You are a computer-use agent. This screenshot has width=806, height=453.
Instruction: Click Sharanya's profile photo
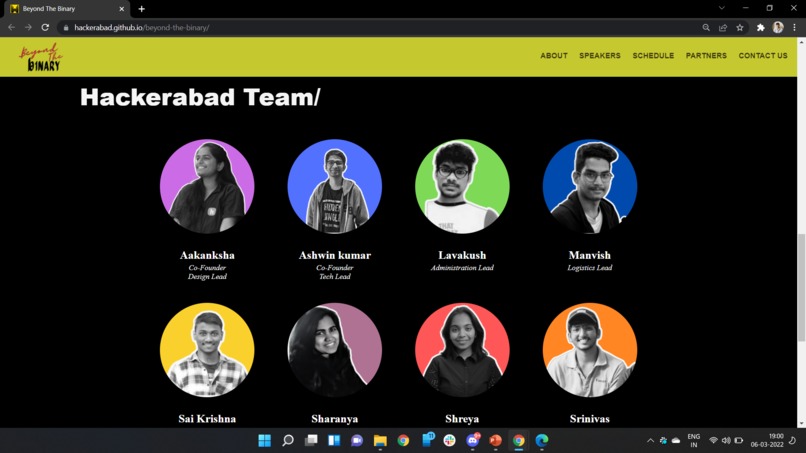coord(335,350)
